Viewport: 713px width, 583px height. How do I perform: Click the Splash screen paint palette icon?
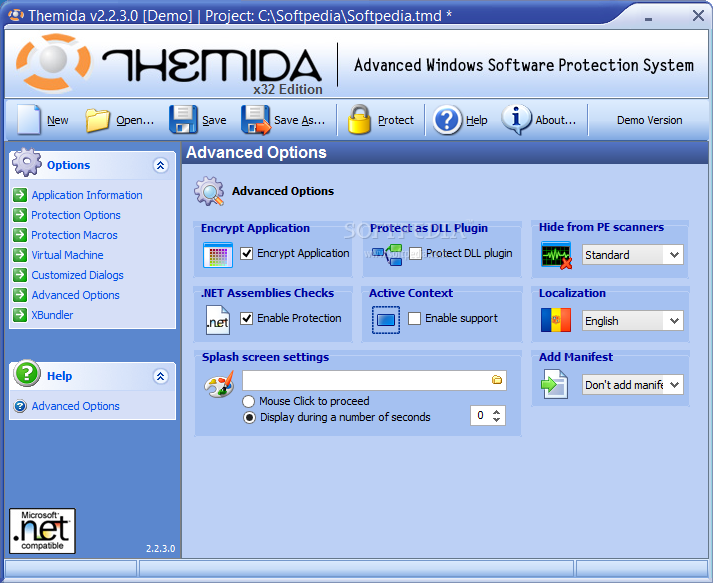click(x=219, y=385)
